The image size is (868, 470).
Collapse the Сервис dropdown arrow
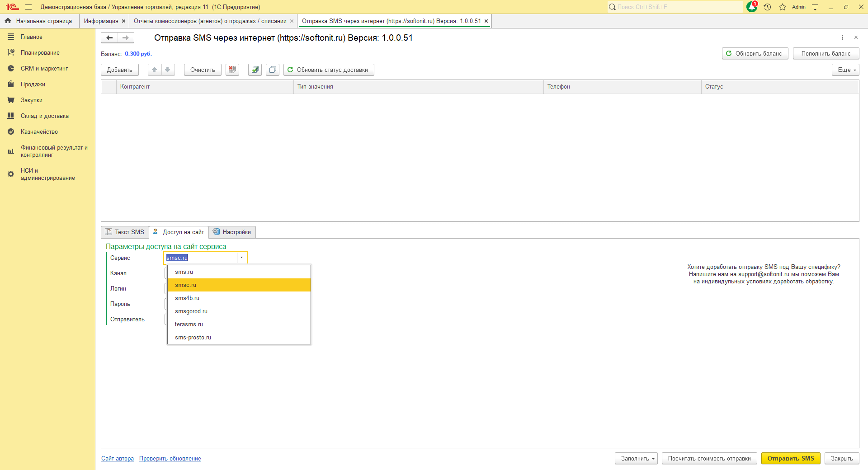pos(242,258)
